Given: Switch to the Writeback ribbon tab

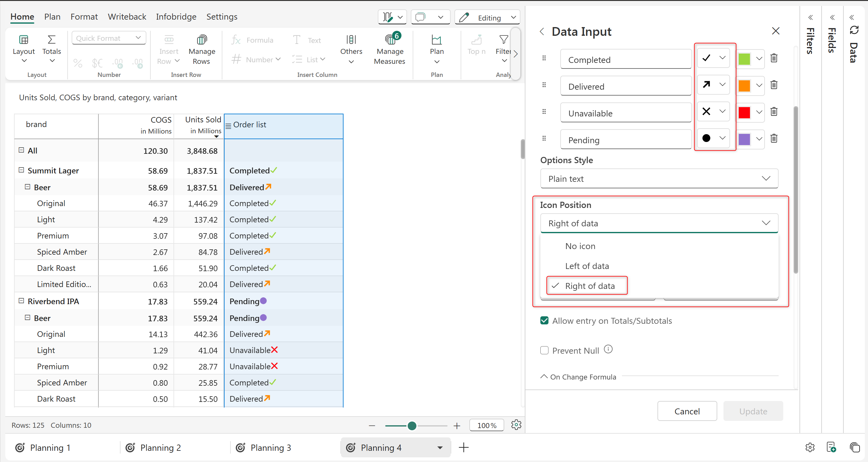Looking at the screenshot, I should [127, 16].
